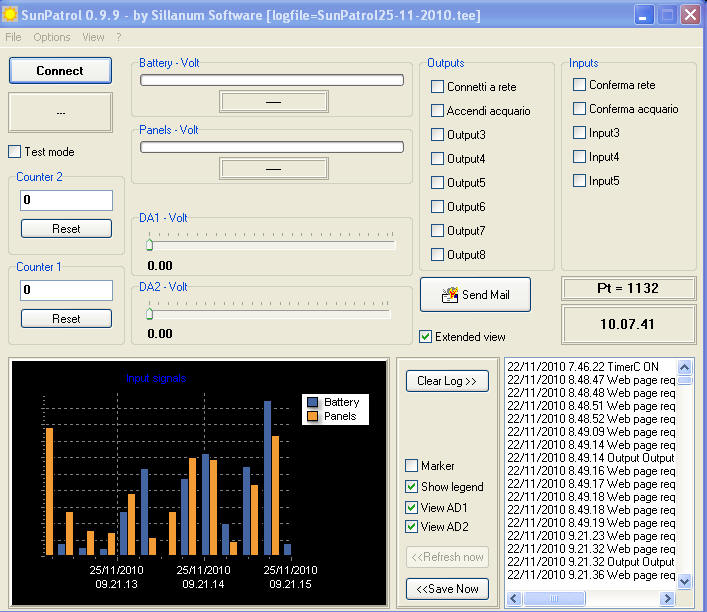Screen dimensions: 707x612
Task: Click the DA1 Volt slider handle
Action: coord(150,244)
